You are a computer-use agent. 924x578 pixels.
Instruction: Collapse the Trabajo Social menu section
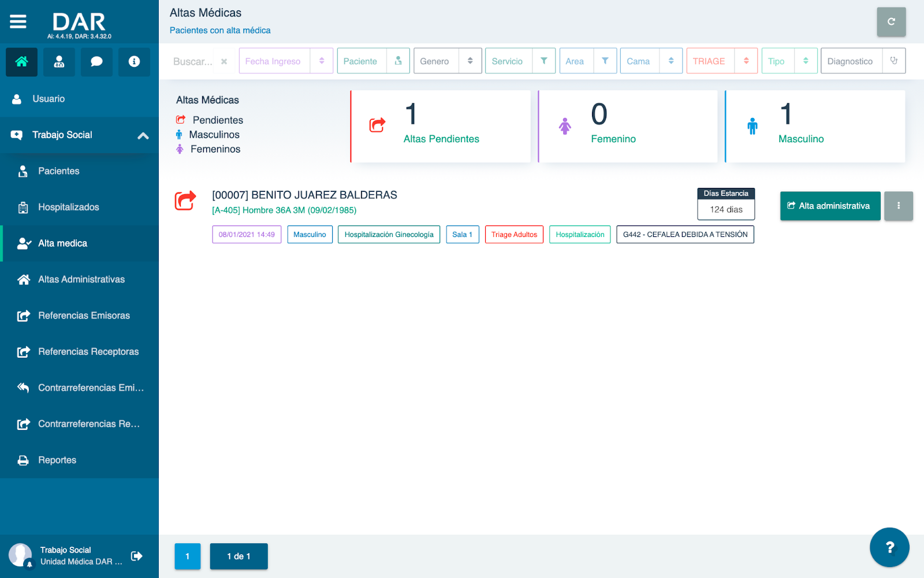coord(143,135)
